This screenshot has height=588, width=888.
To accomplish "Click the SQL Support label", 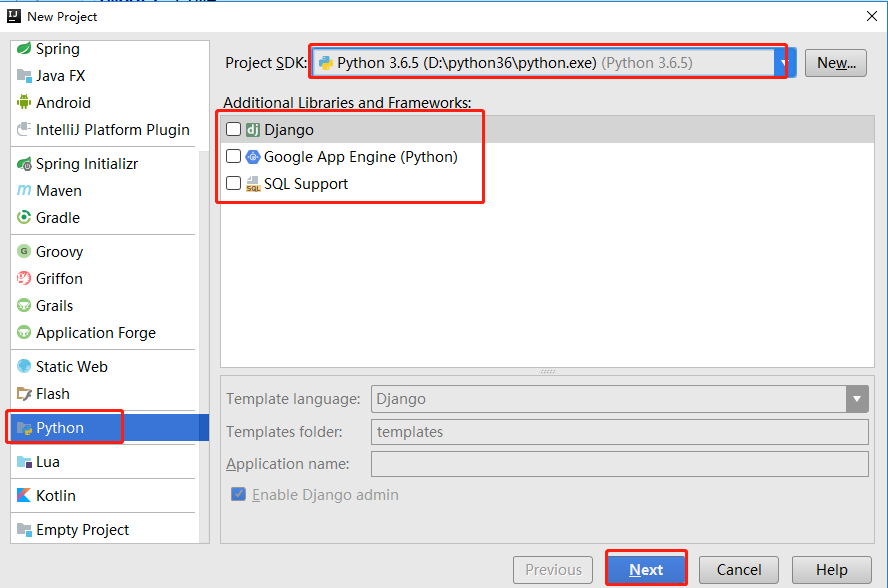I will pyautogui.click(x=306, y=184).
